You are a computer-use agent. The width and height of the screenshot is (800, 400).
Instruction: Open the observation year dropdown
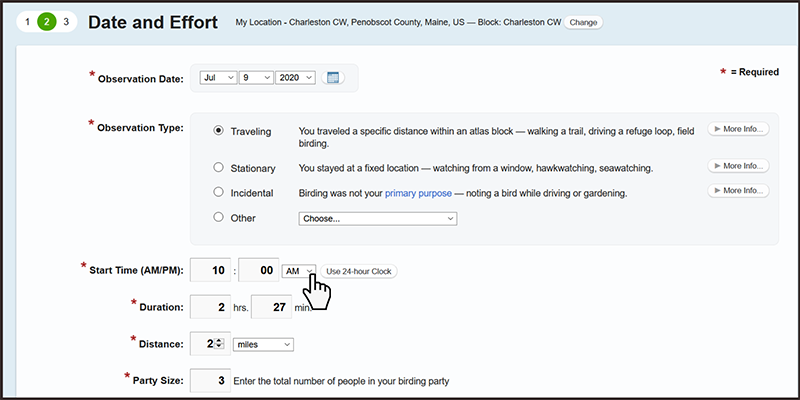pos(295,78)
